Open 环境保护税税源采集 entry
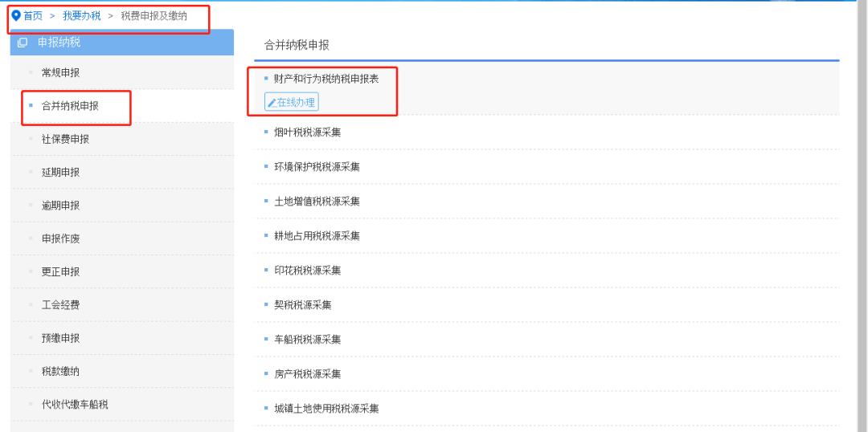Viewport: 868px width, 432px height. [x=317, y=166]
